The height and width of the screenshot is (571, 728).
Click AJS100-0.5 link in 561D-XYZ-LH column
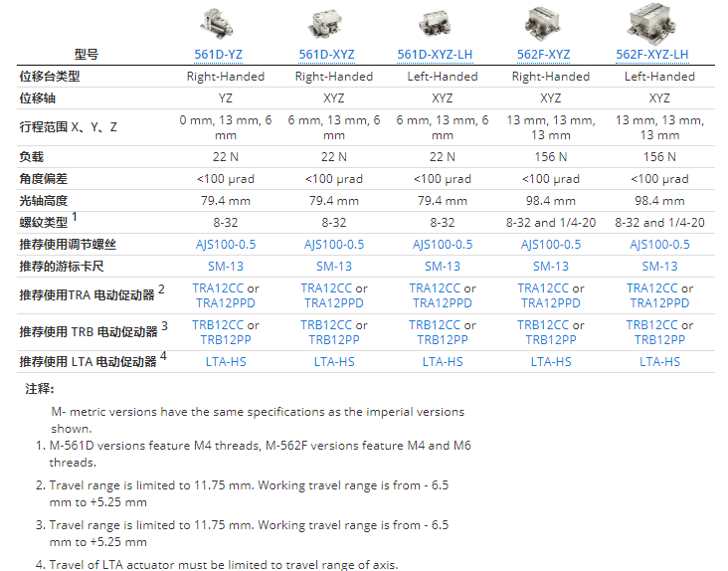pos(443,245)
